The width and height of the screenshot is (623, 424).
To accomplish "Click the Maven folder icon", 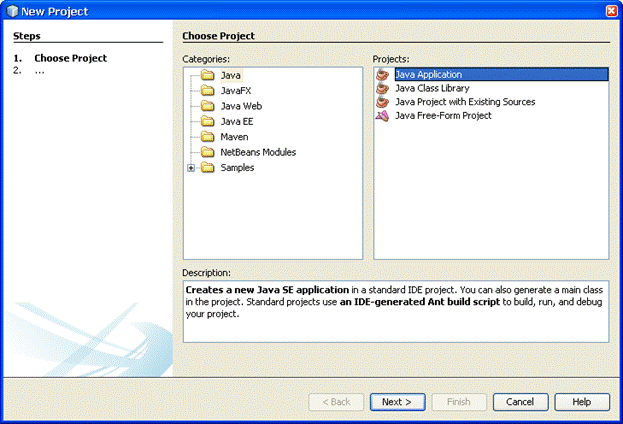I will coord(207,137).
